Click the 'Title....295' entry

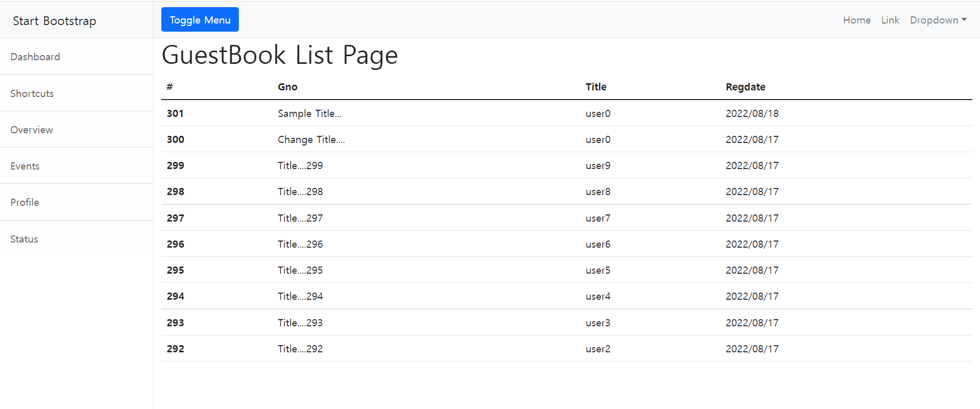[300, 270]
